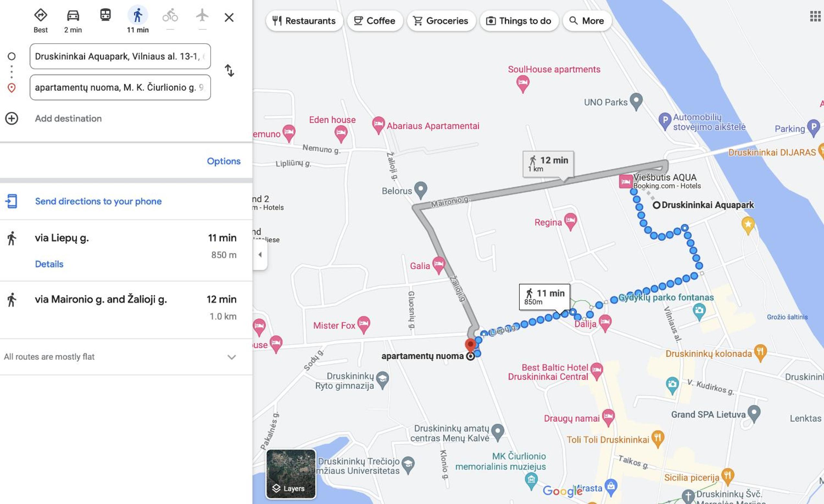Viewport: 824px width, 504px height.
Task: Select the walking mode, 11 min
Action: click(138, 15)
